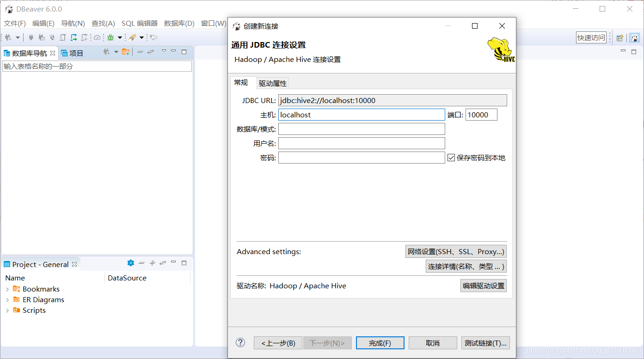Collapse all in the 数据库导航 panel
Screen dimensions: 644x359
[140, 52]
